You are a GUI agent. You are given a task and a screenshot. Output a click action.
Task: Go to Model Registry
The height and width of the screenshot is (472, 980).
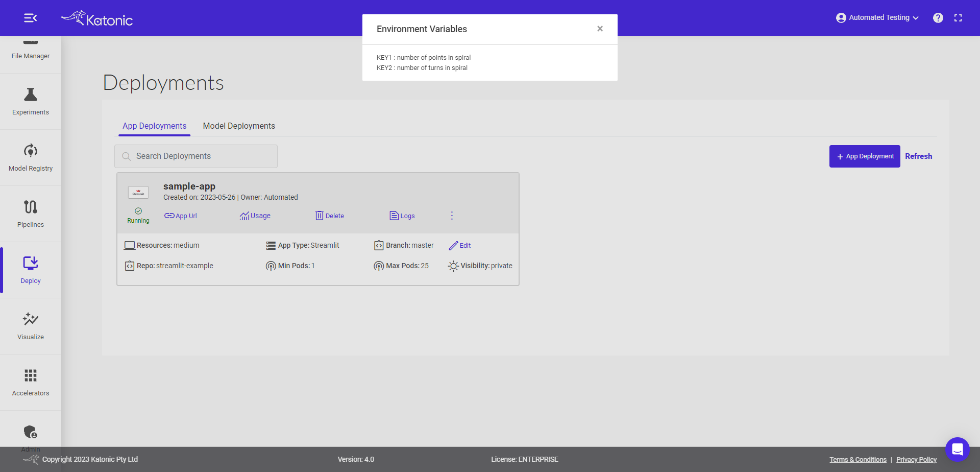tap(31, 157)
